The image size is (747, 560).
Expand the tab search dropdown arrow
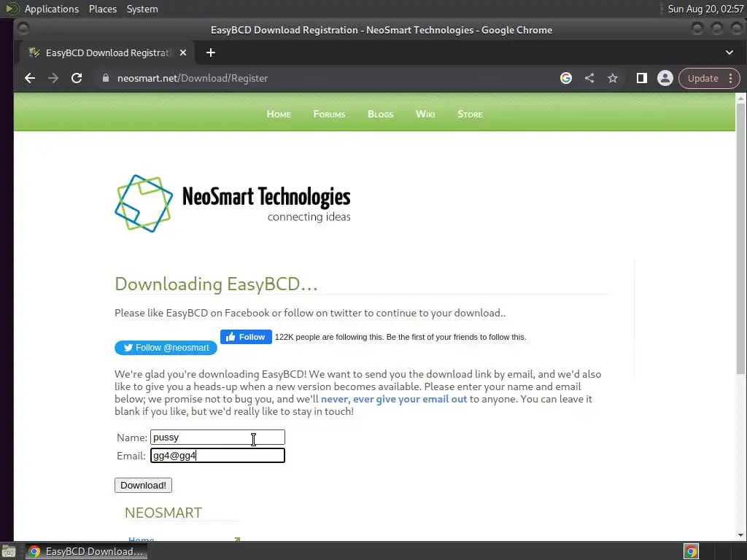coord(729,52)
